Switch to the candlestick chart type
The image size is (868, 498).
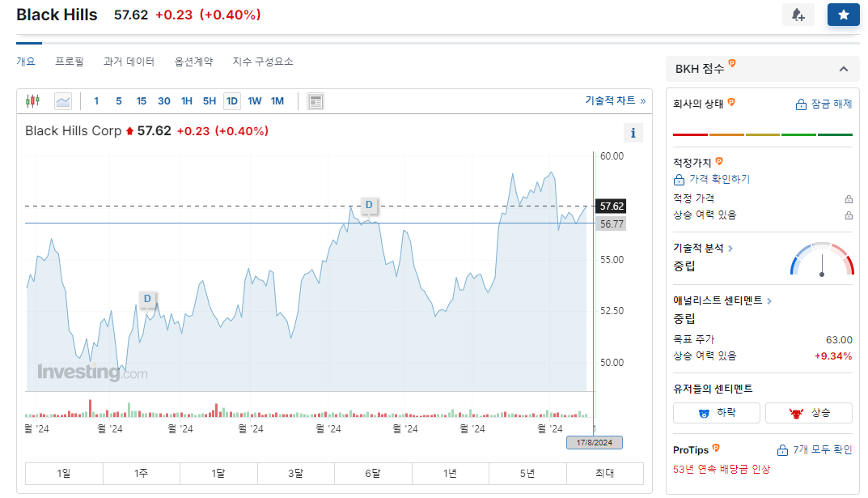click(32, 101)
